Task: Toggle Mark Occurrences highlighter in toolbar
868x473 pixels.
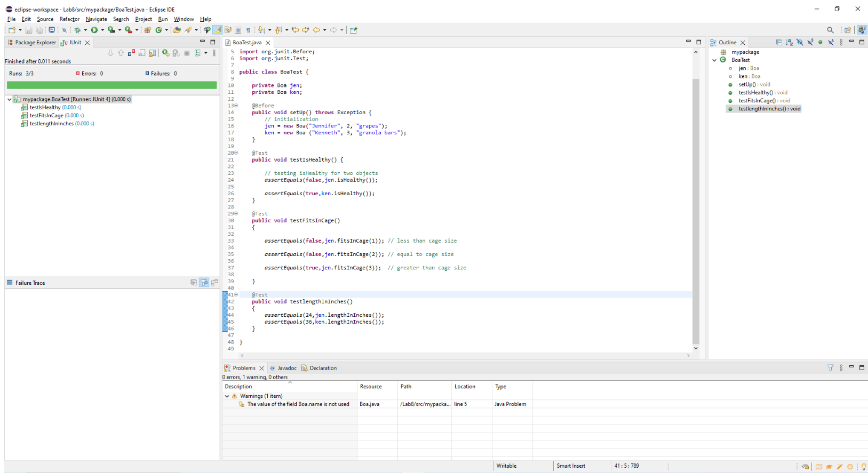Action: 218,30
